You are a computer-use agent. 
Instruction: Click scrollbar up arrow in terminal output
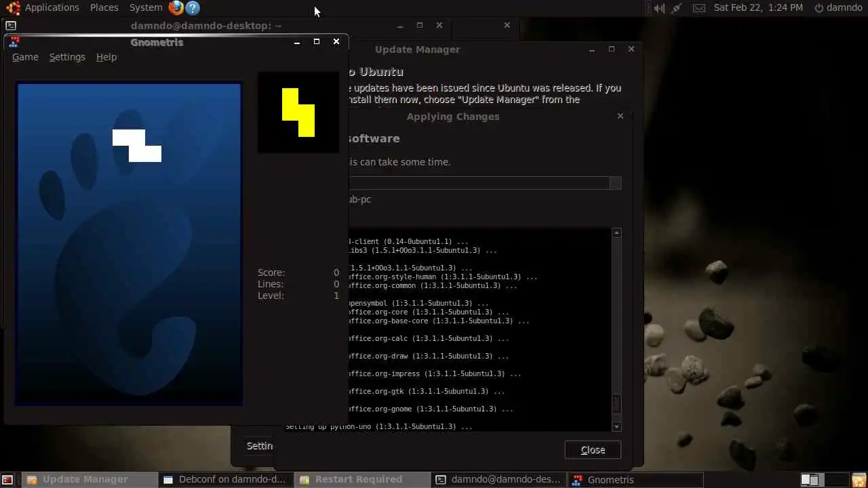click(x=616, y=233)
